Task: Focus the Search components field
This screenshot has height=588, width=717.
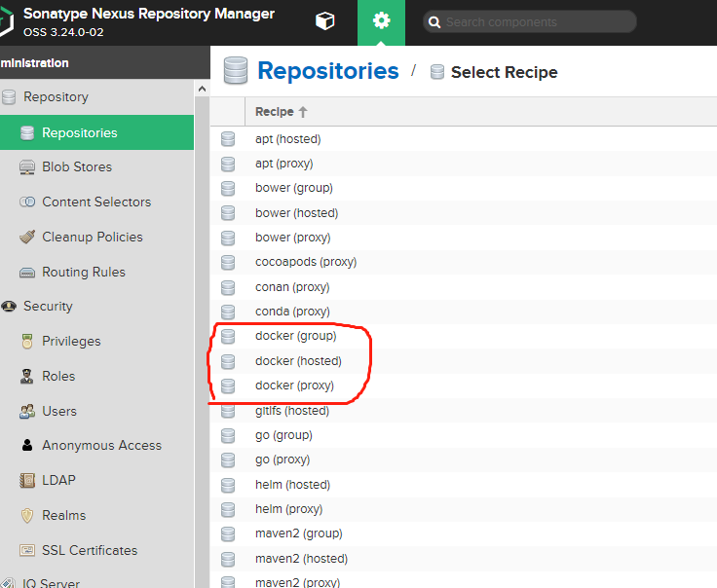Action: pyautogui.click(x=530, y=22)
